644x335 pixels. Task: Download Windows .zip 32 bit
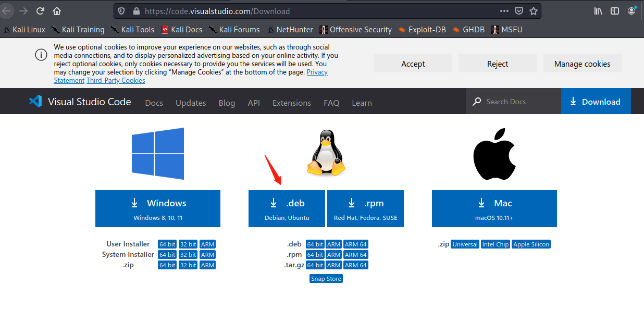tap(188, 265)
